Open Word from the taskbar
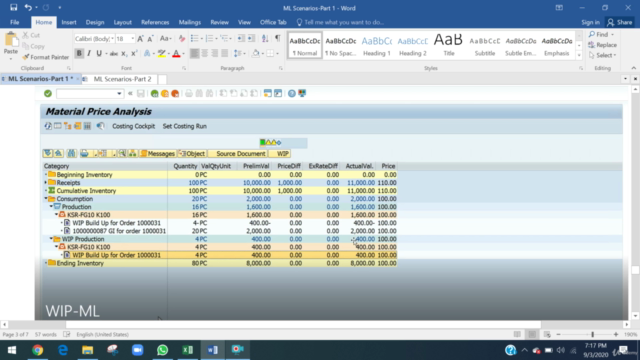Image resolution: width=640 pixels, height=360 pixels. [212, 350]
